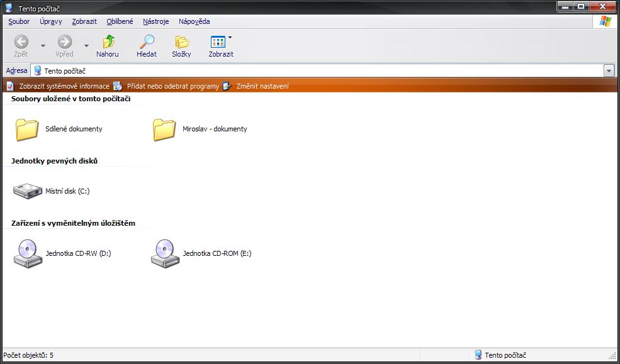Select the Miroslav - dokumenty folder icon
Screen dimensions: 620x364
click(x=164, y=130)
